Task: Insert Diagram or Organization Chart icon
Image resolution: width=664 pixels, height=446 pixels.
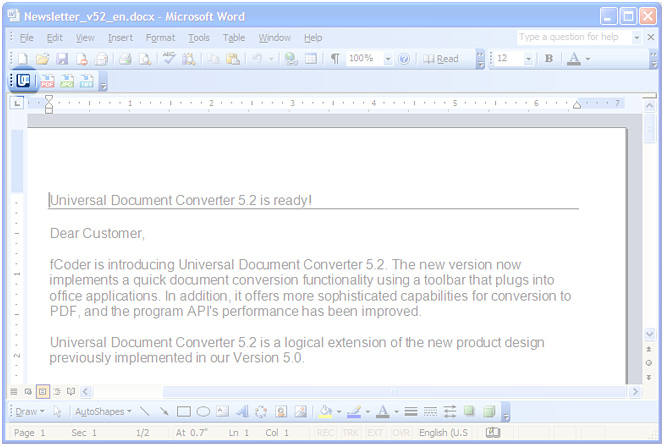Action: coord(261,412)
